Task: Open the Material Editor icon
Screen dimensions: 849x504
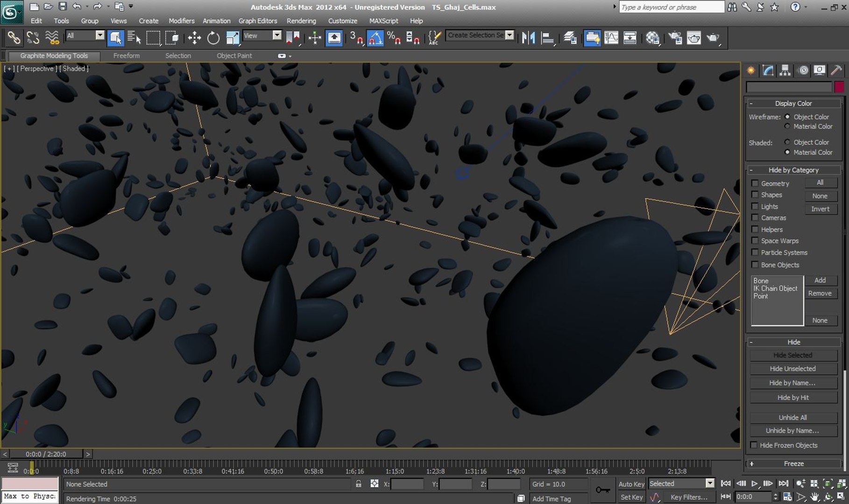Action: click(x=652, y=38)
